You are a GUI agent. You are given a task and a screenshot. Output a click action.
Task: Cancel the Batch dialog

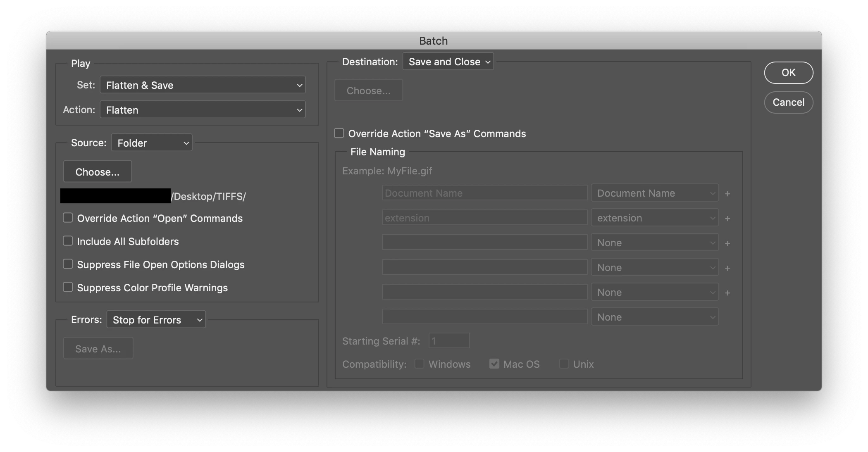point(788,102)
